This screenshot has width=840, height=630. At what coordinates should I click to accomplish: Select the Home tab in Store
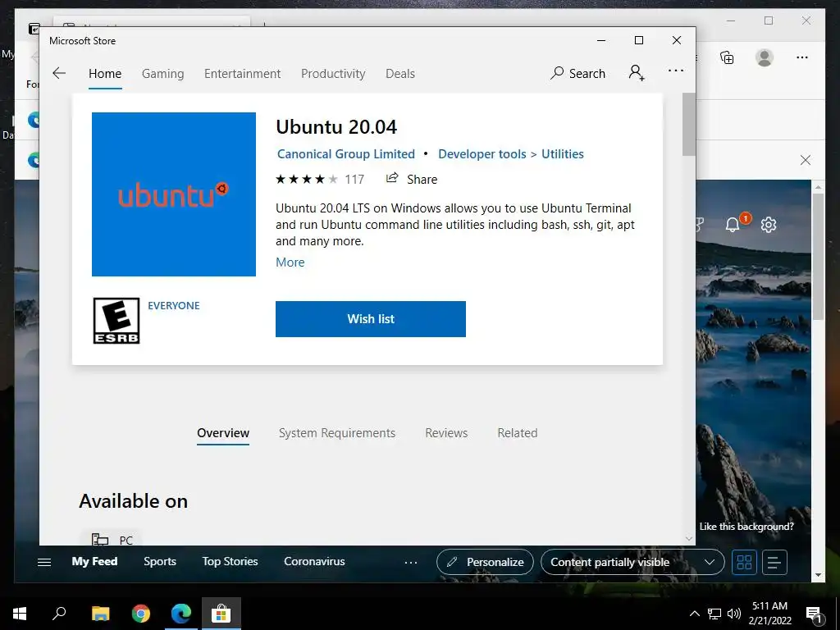point(105,73)
